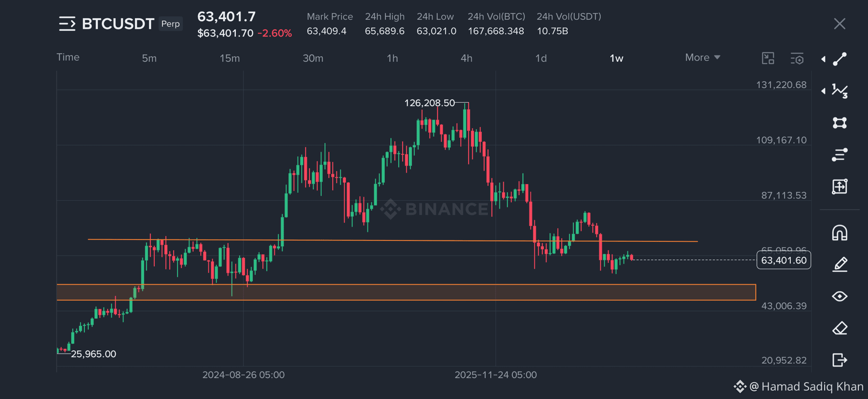Select the Elliott wave pattern tool
This screenshot has width=868, height=399.
click(x=840, y=91)
